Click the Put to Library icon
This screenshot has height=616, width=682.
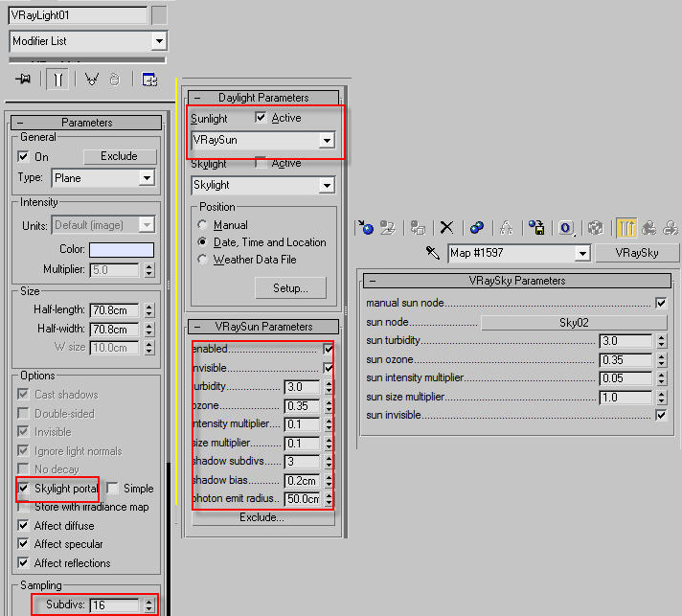[536, 227]
